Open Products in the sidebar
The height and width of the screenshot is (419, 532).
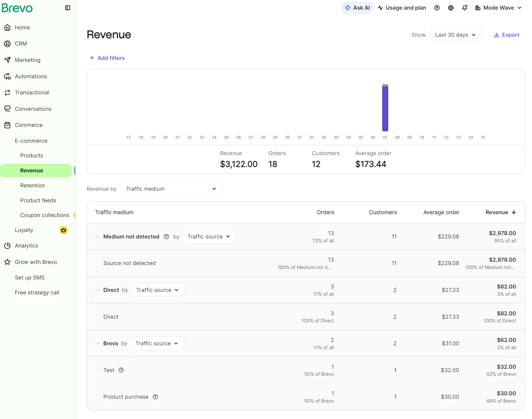pyautogui.click(x=32, y=156)
